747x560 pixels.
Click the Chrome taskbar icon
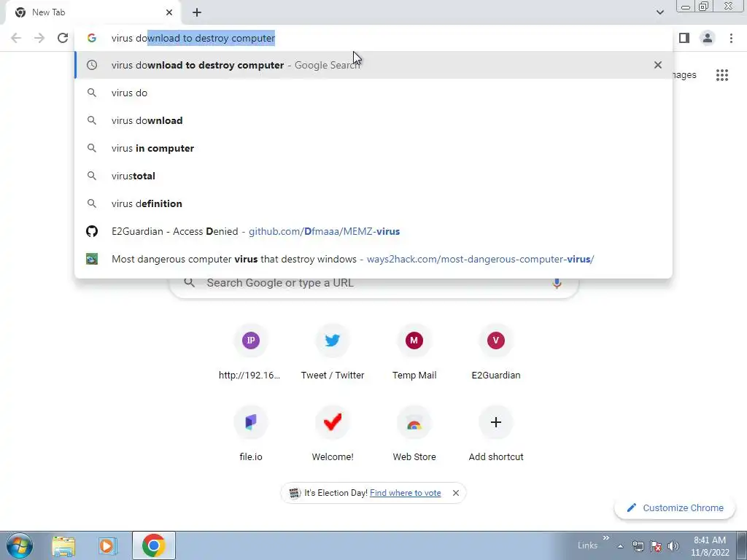[153, 545]
